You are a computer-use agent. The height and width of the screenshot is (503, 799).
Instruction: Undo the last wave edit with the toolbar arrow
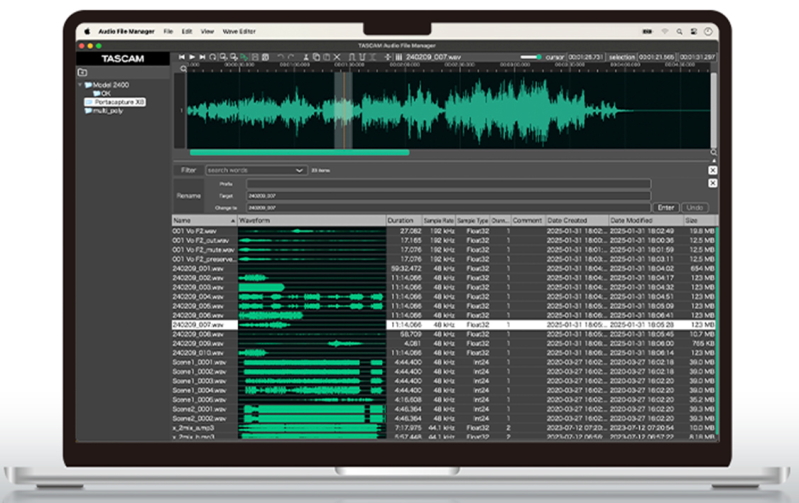(x=280, y=57)
